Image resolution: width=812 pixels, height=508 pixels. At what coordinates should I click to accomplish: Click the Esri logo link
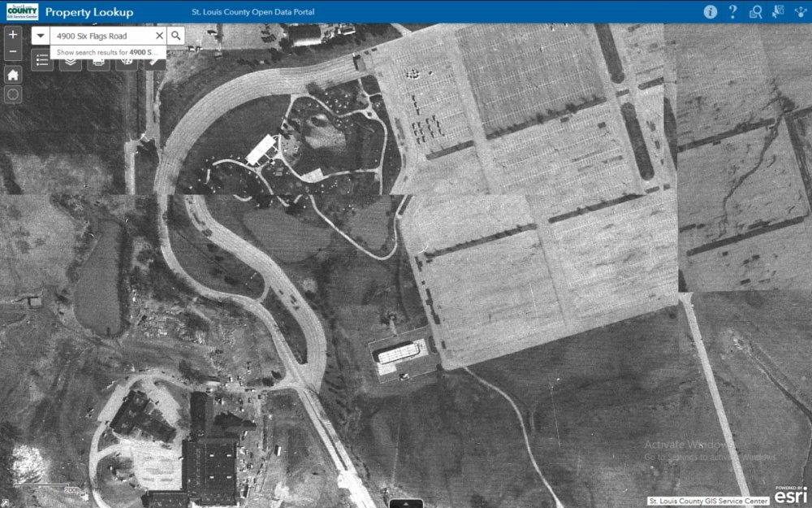click(789, 495)
